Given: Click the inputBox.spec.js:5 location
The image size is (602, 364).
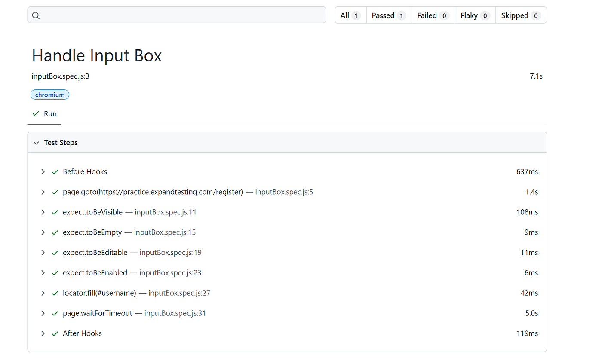Looking at the screenshot, I should (284, 192).
